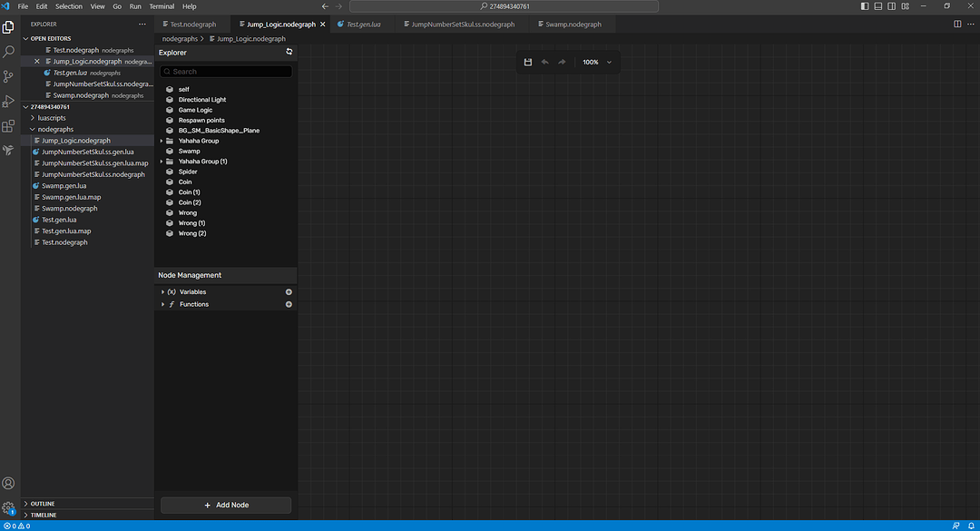Expand the Yahaha Group folder

click(162, 141)
